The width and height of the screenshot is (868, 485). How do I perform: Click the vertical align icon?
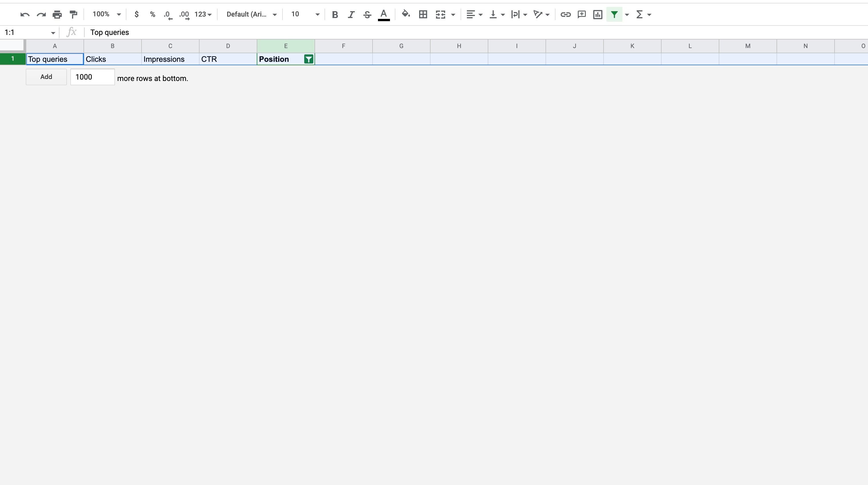click(x=493, y=15)
